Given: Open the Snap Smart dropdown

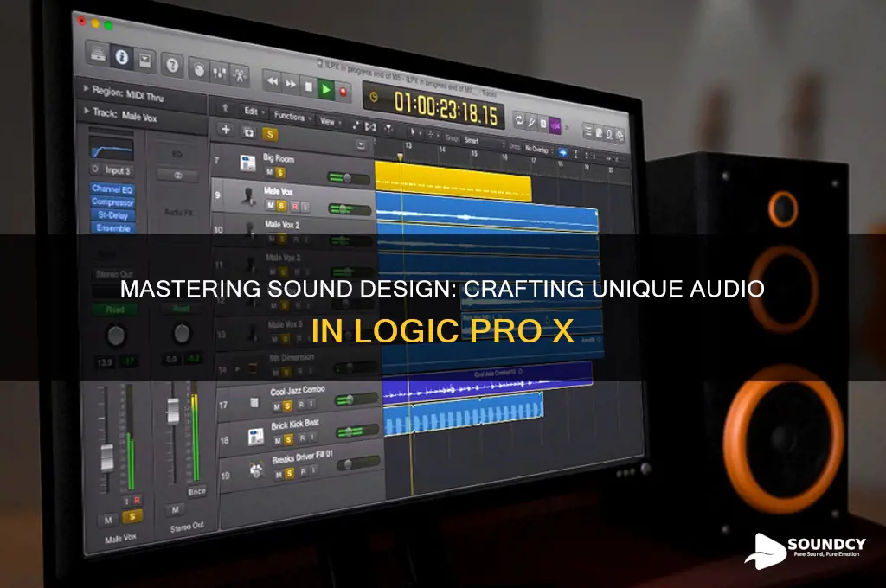Looking at the screenshot, I should tap(484, 143).
